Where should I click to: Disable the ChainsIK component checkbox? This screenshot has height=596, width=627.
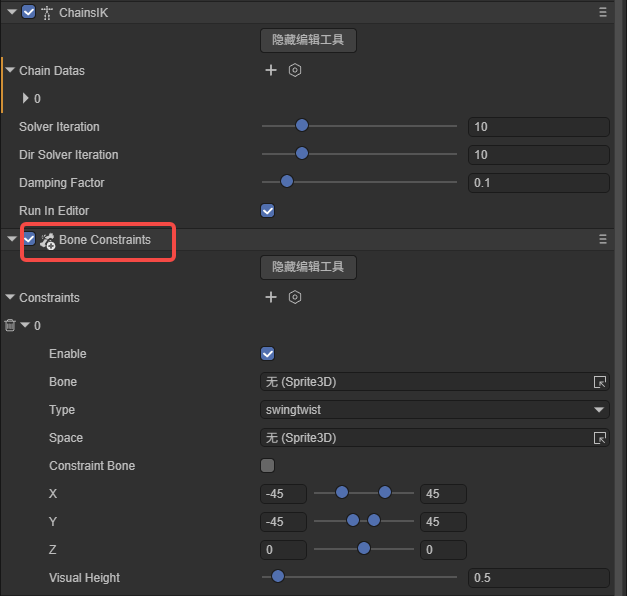[28, 12]
